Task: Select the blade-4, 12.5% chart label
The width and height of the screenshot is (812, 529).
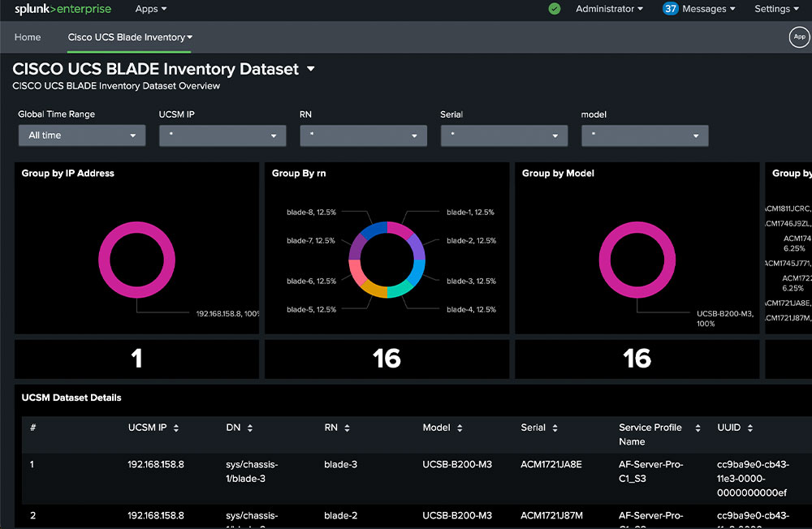Action: pyautogui.click(x=471, y=310)
